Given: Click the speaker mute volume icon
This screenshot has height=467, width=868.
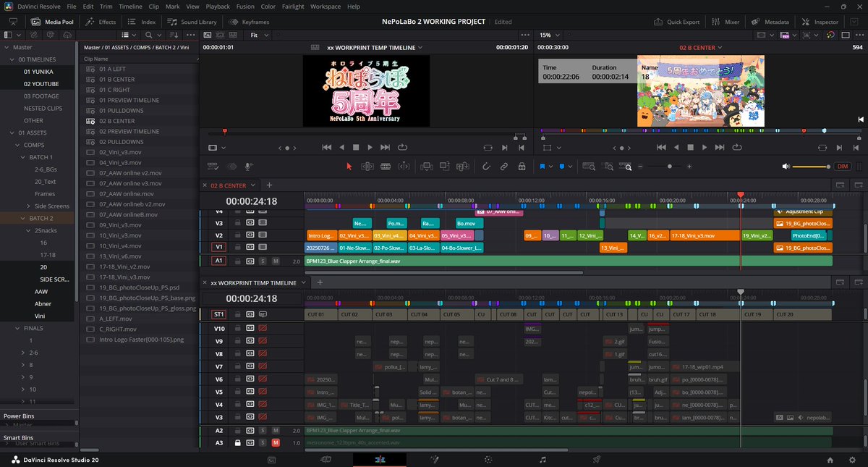Looking at the screenshot, I should click(786, 167).
